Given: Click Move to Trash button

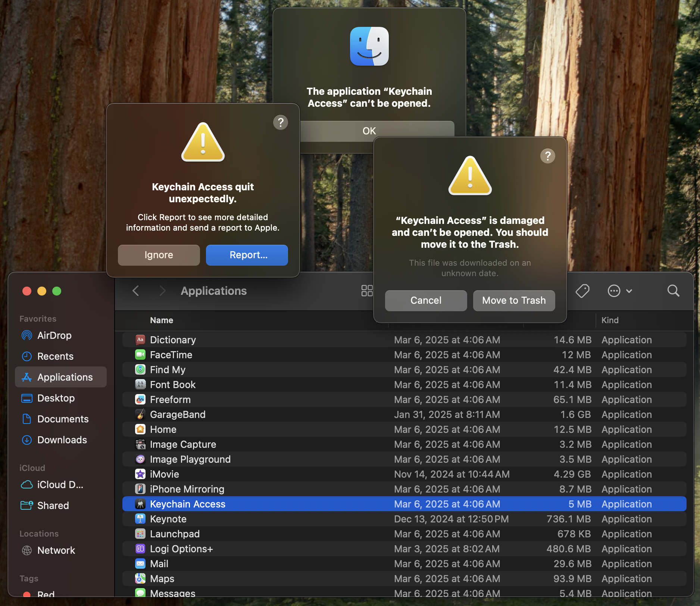Looking at the screenshot, I should coord(514,300).
